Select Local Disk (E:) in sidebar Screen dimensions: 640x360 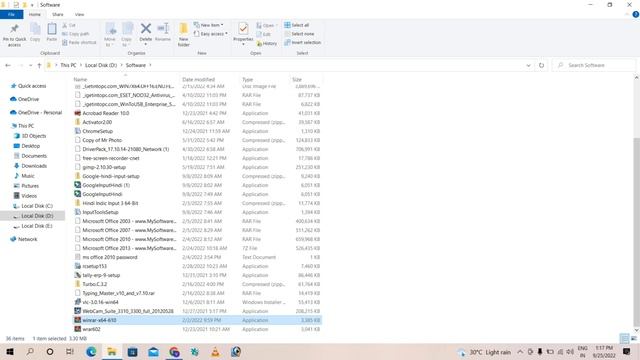coord(37,226)
